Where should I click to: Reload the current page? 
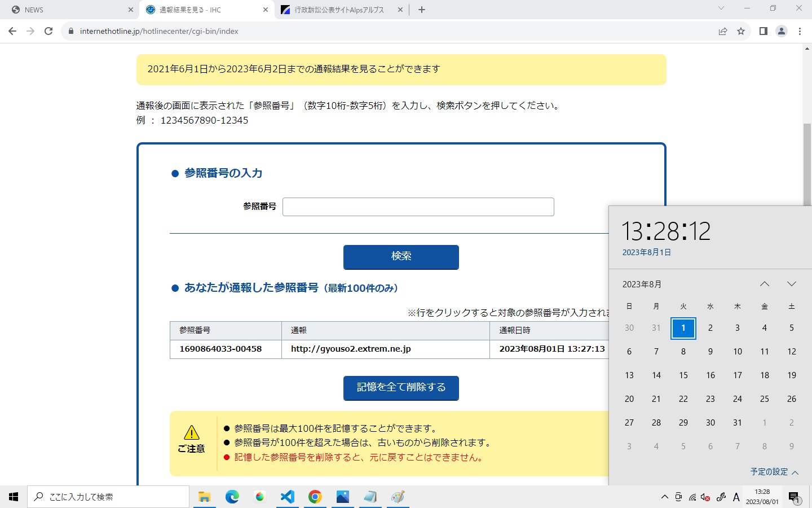(48, 31)
